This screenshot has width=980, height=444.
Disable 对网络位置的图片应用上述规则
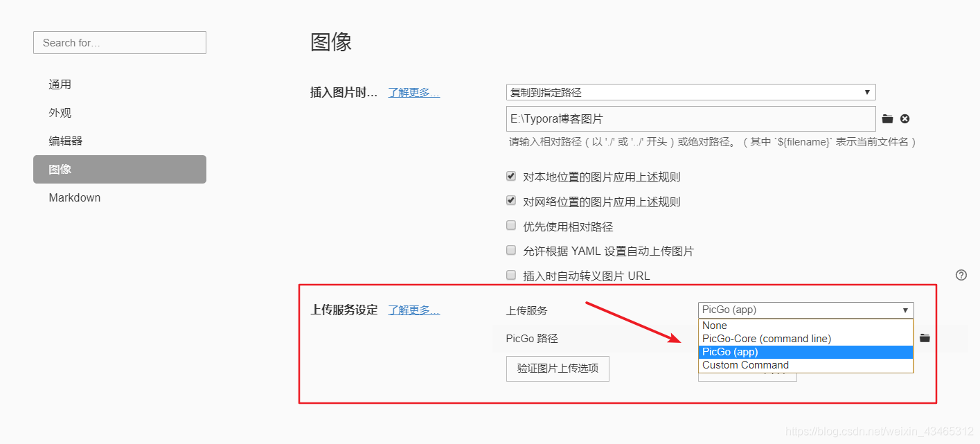click(x=510, y=200)
